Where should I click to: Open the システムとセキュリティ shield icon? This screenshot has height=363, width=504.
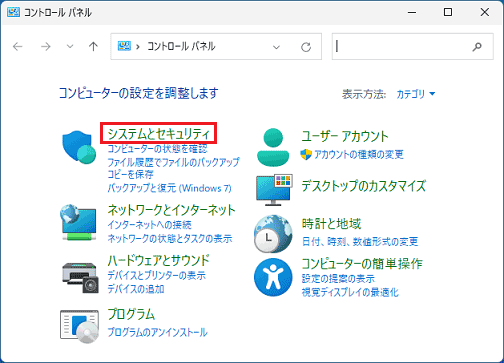(79, 147)
